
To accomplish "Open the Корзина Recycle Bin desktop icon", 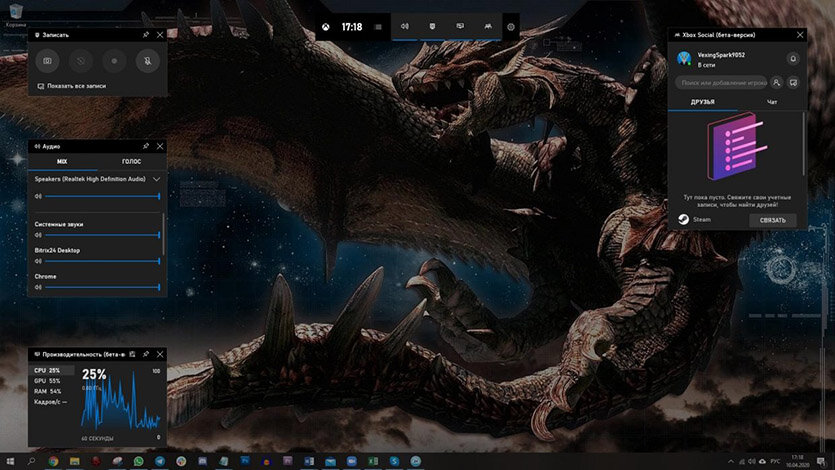I will click(x=16, y=14).
